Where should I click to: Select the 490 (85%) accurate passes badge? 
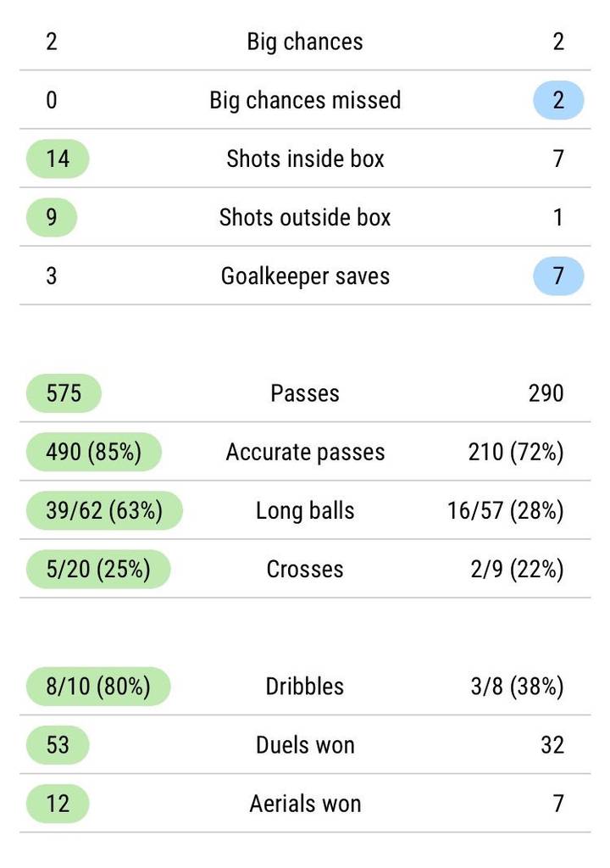click(93, 452)
